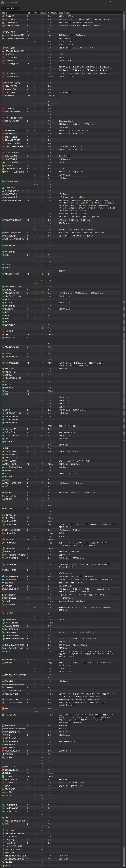The width and height of the screenshot is (126, 868).
Task: Click the yellow icon for OTO 152mm三連装速射砲
Action: pos(3,172)
